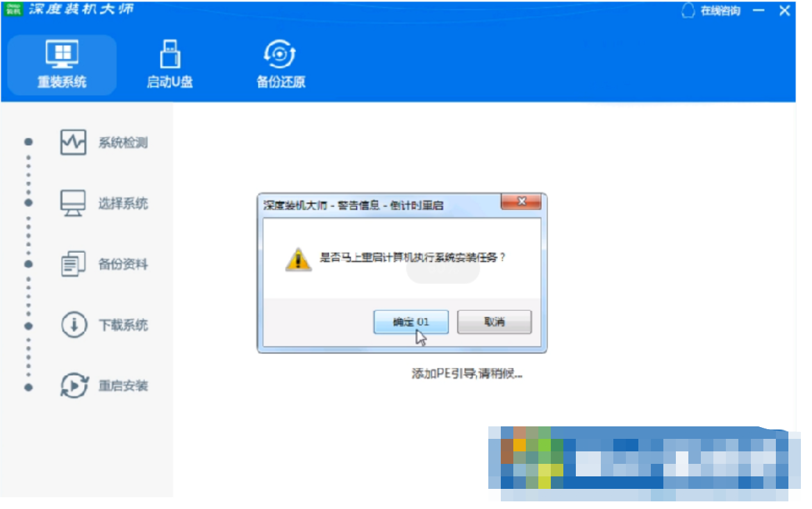Select the 下载系统 step label

click(x=123, y=325)
